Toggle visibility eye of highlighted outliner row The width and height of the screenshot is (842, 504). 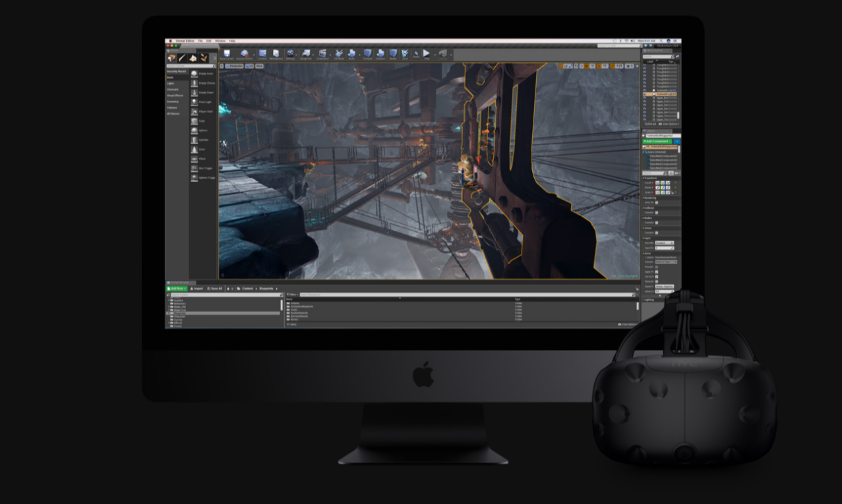pyautogui.click(x=645, y=94)
